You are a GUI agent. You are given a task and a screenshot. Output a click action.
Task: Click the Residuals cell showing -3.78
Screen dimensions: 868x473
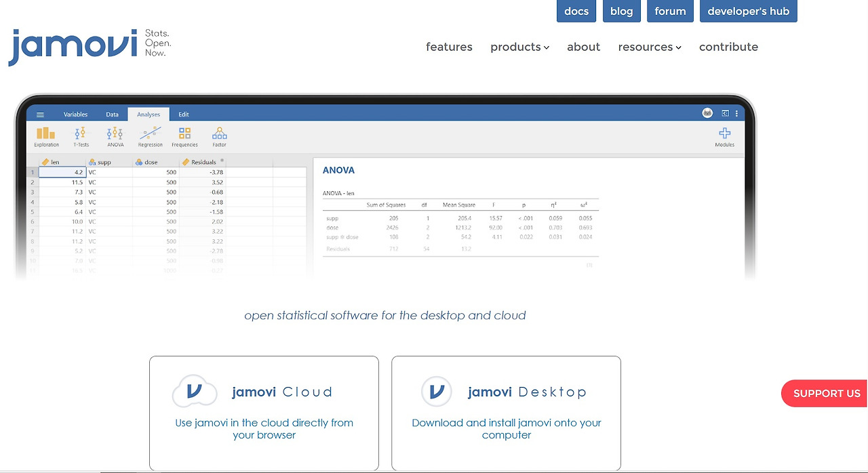(202, 172)
